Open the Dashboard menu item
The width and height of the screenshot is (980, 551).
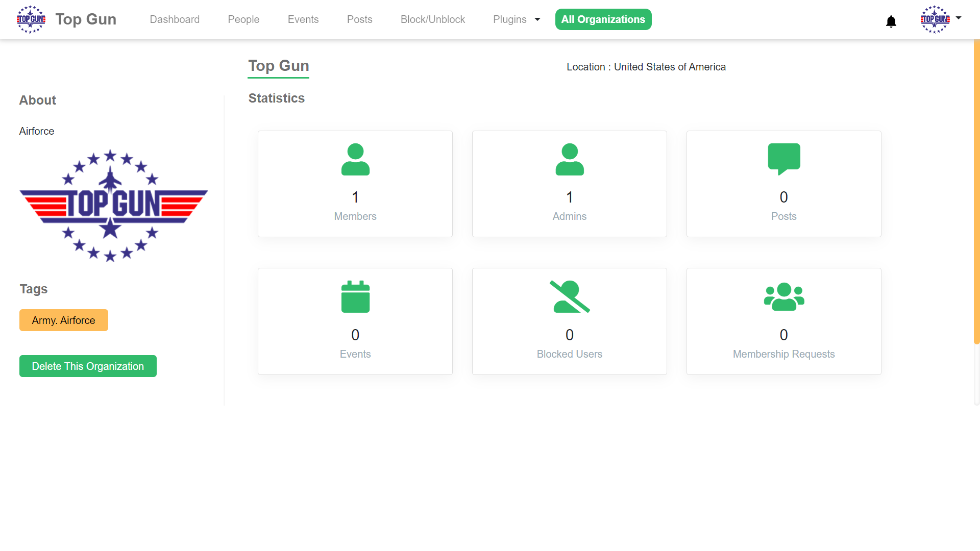tap(175, 19)
